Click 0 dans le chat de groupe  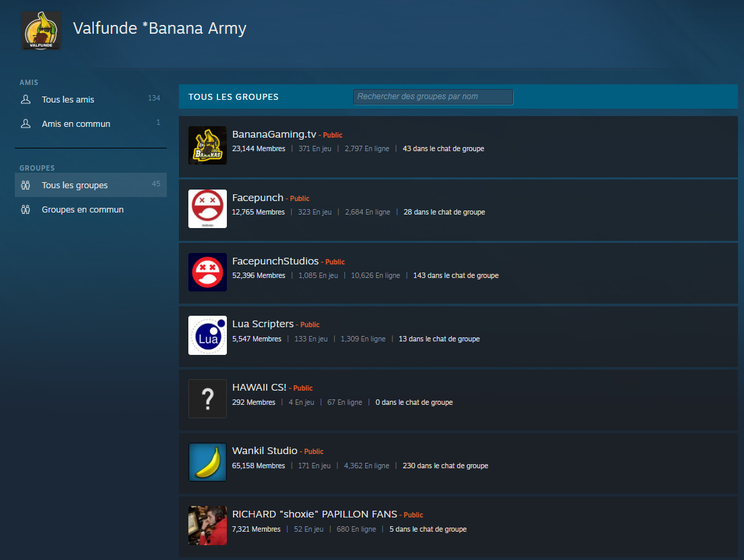414,403
